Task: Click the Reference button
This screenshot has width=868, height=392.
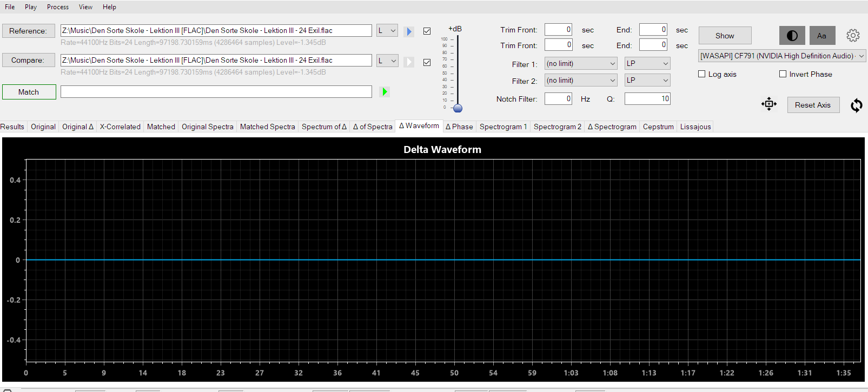Action: pyautogui.click(x=29, y=31)
